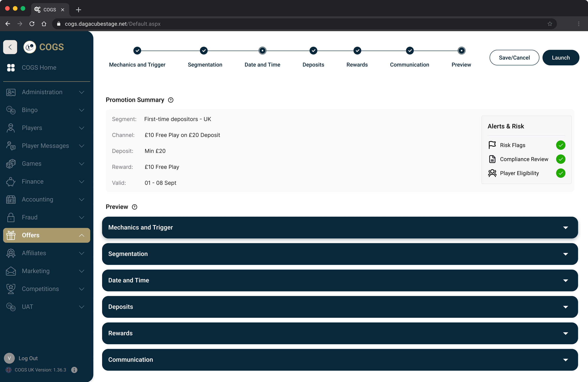Click the Compliance Review green checkmark

(560, 159)
